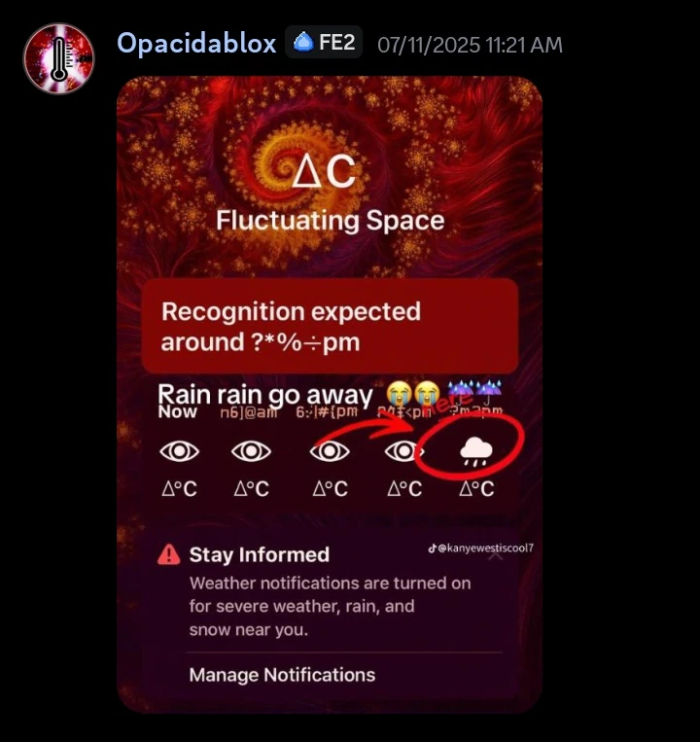Click the circled rain cloud icon
Image resolution: width=700 pixels, height=742 pixels.
[476, 451]
